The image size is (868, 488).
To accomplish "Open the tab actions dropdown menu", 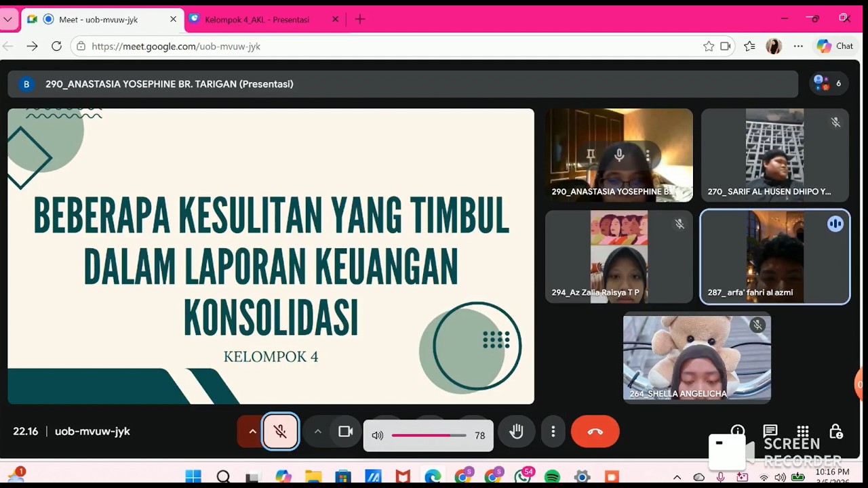I will (x=8, y=19).
